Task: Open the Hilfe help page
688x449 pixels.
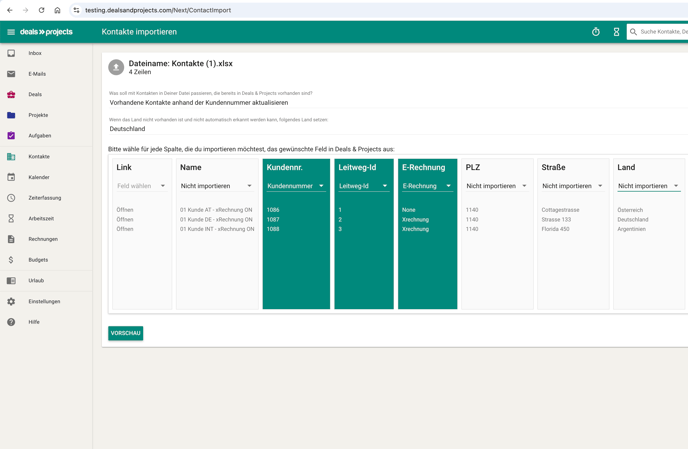Action: [x=34, y=322]
